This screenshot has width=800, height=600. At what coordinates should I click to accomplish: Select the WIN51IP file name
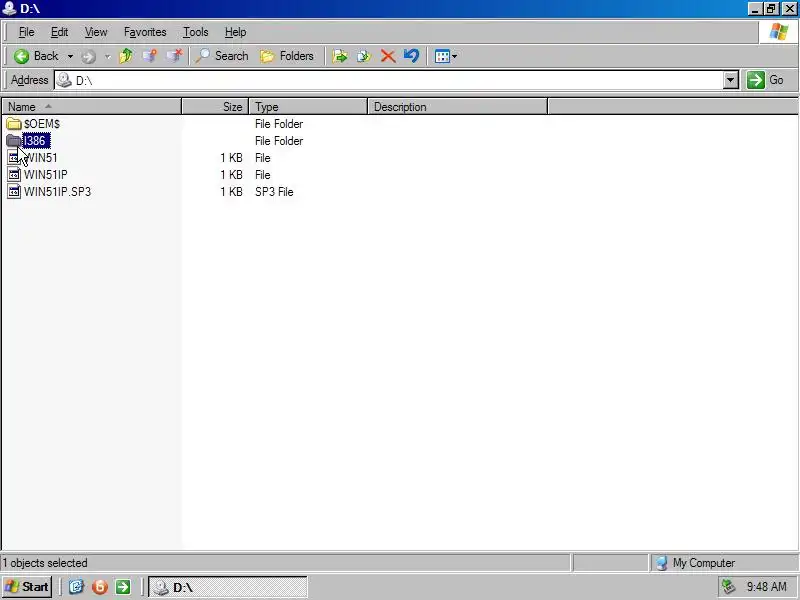click(x=45, y=175)
